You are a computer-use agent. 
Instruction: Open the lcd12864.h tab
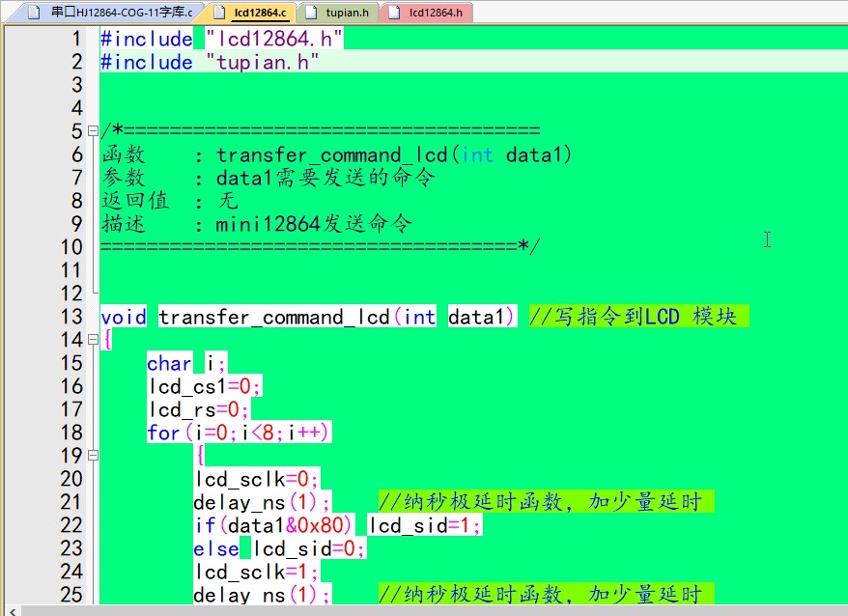(435, 13)
